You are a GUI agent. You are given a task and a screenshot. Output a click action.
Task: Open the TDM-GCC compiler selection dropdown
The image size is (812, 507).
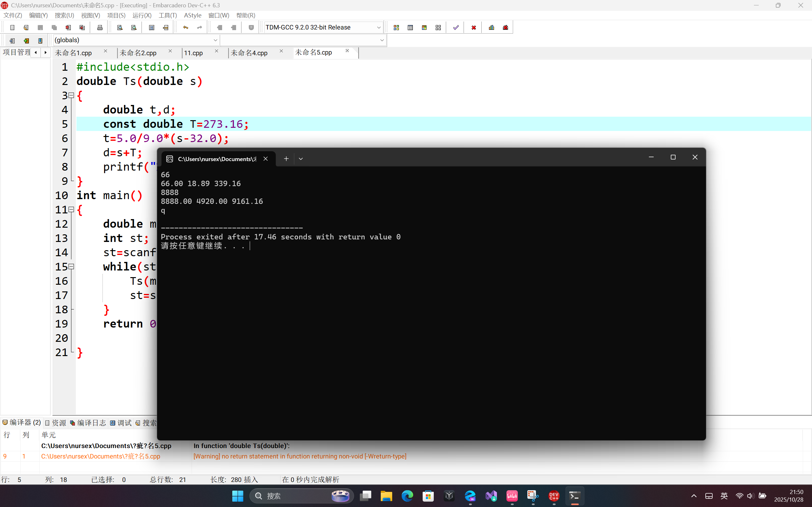[x=379, y=28]
